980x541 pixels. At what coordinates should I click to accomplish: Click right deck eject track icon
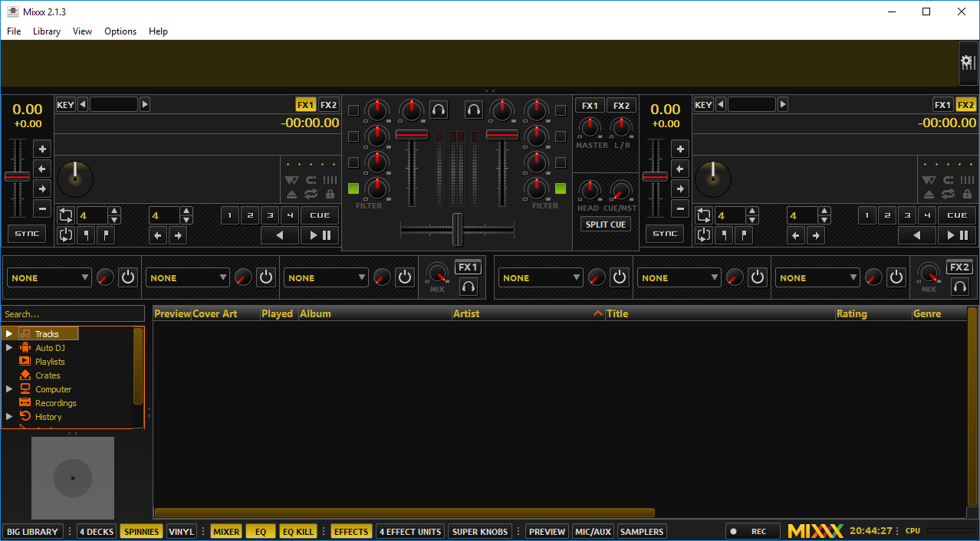point(929,195)
